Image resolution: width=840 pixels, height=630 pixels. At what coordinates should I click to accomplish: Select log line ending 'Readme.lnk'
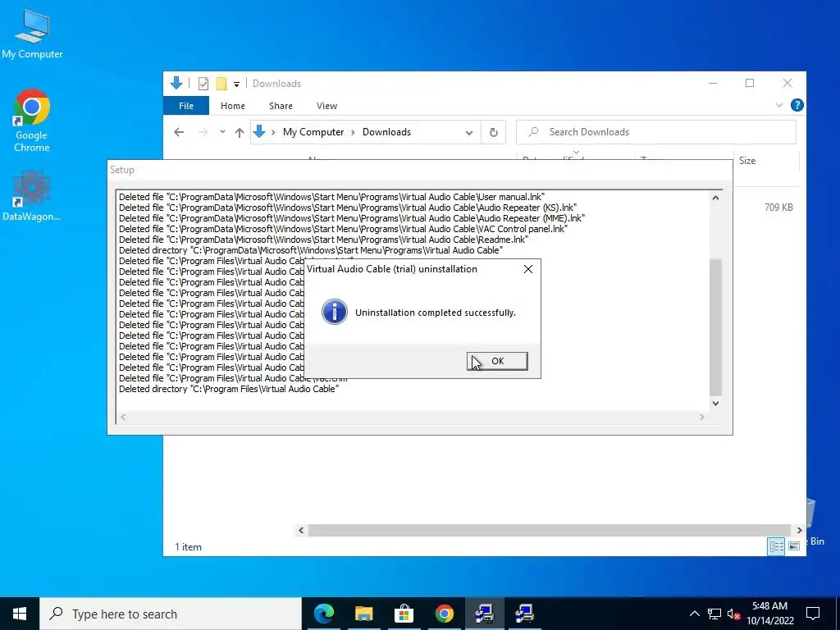point(323,240)
